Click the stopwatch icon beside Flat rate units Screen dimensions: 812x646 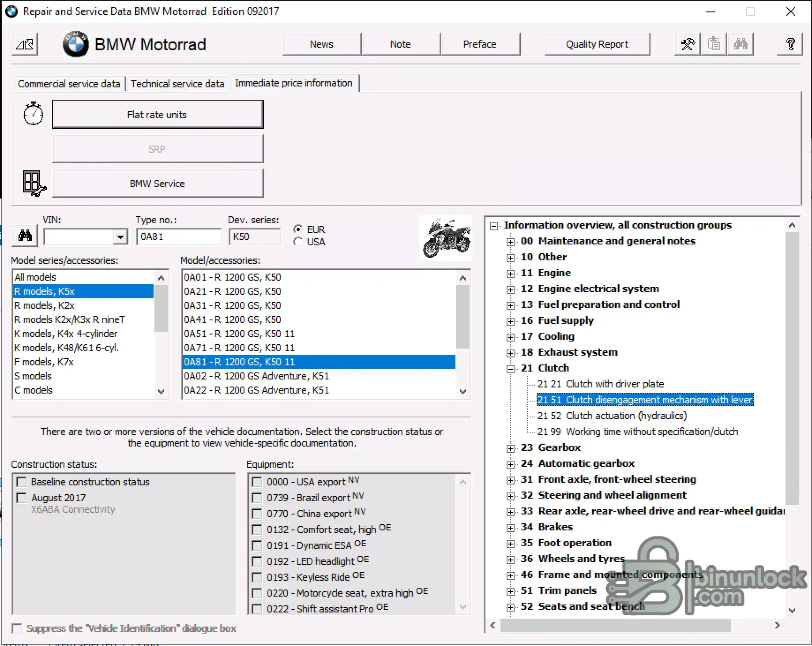click(x=33, y=114)
